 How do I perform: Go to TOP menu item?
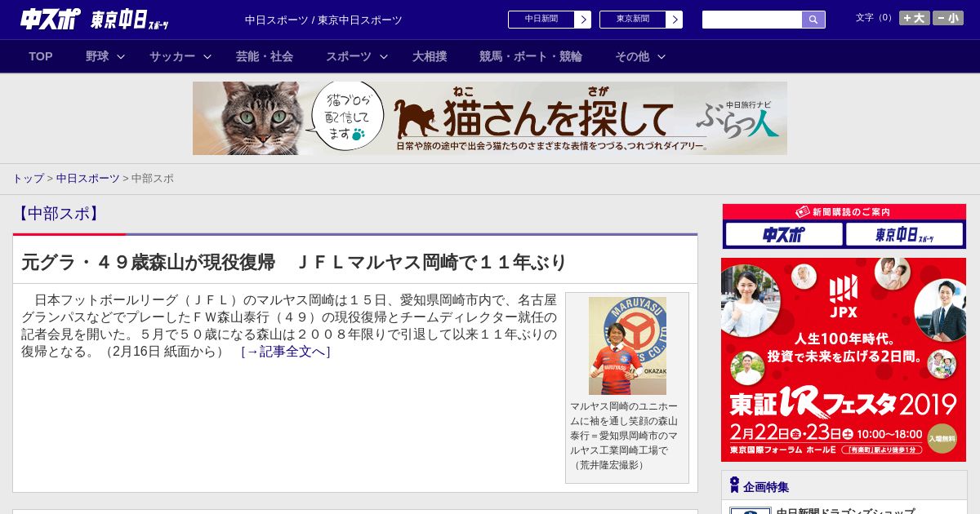coord(41,56)
